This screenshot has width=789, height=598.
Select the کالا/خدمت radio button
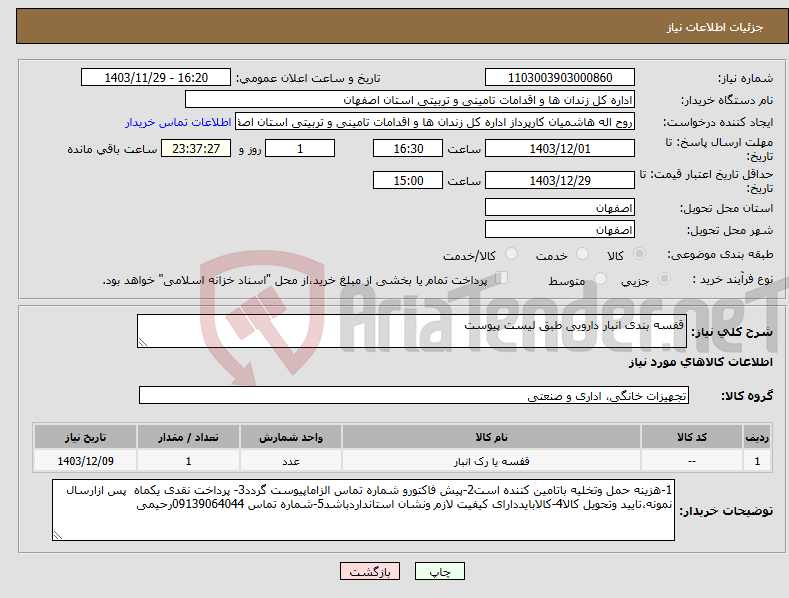tap(511, 254)
